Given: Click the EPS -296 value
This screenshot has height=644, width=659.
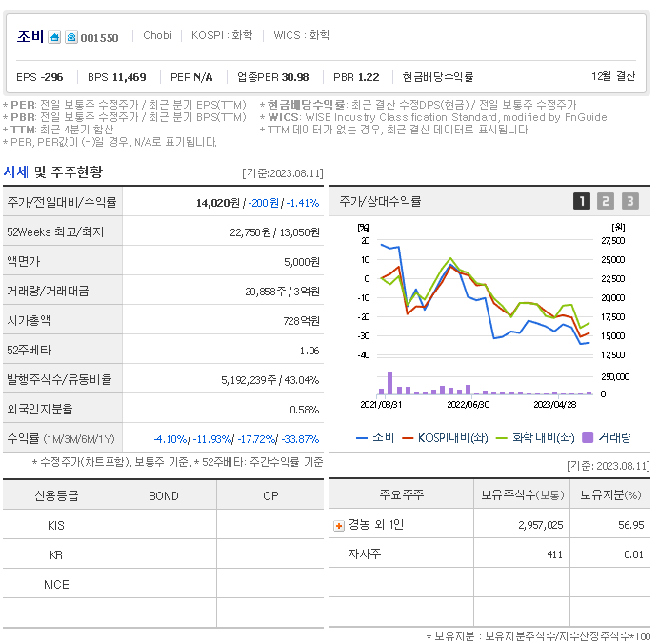Looking at the screenshot, I should (39, 77).
